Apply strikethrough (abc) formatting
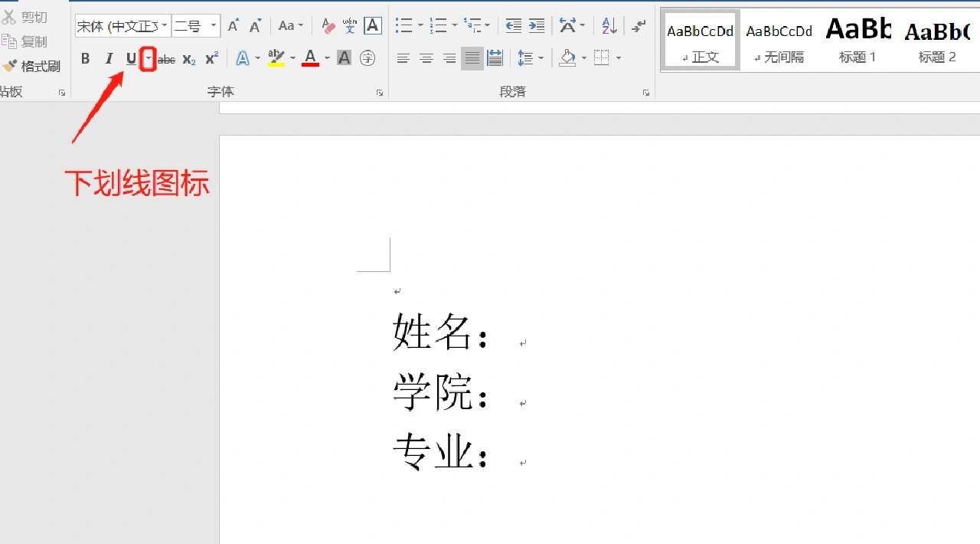The image size is (980, 544). pos(166,59)
